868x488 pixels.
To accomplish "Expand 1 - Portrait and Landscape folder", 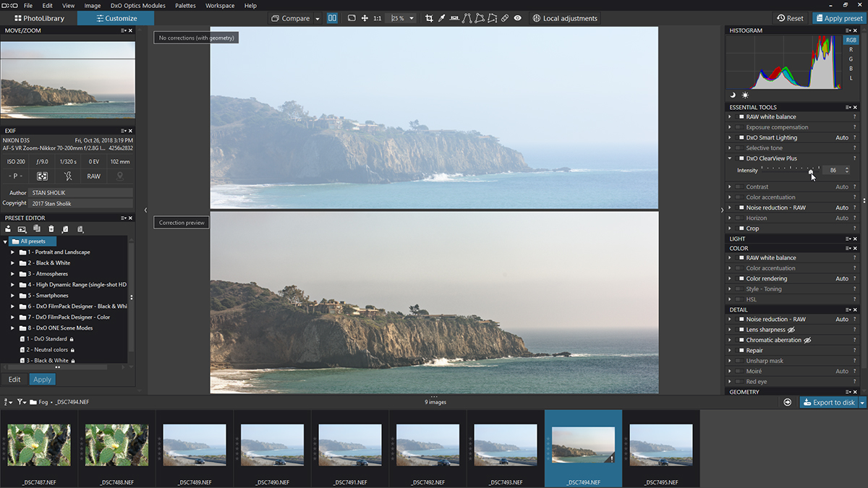I will tap(12, 252).
